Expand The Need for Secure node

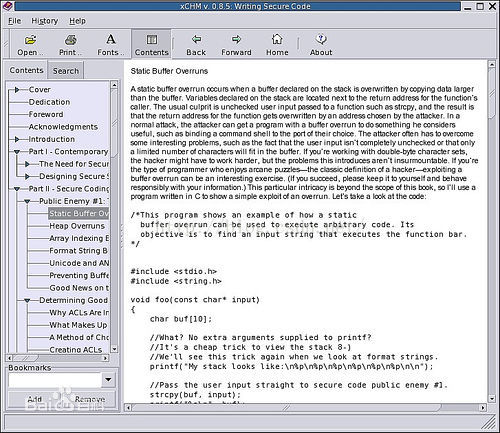[27, 164]
